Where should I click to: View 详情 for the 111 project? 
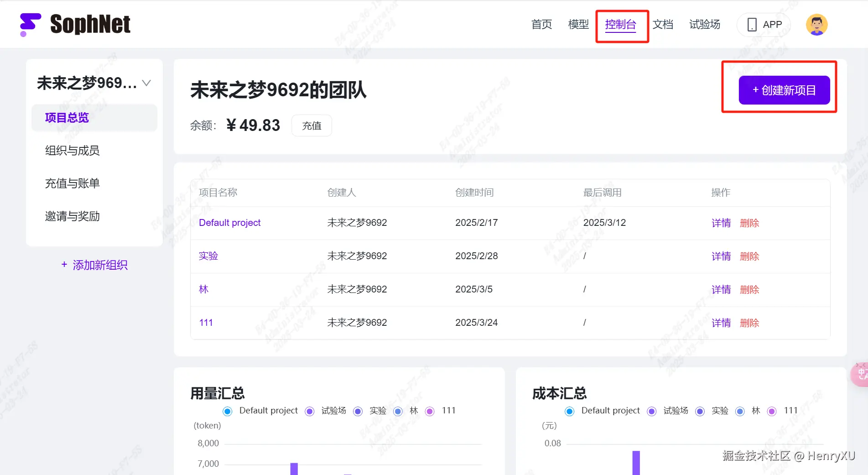(721, 323)
